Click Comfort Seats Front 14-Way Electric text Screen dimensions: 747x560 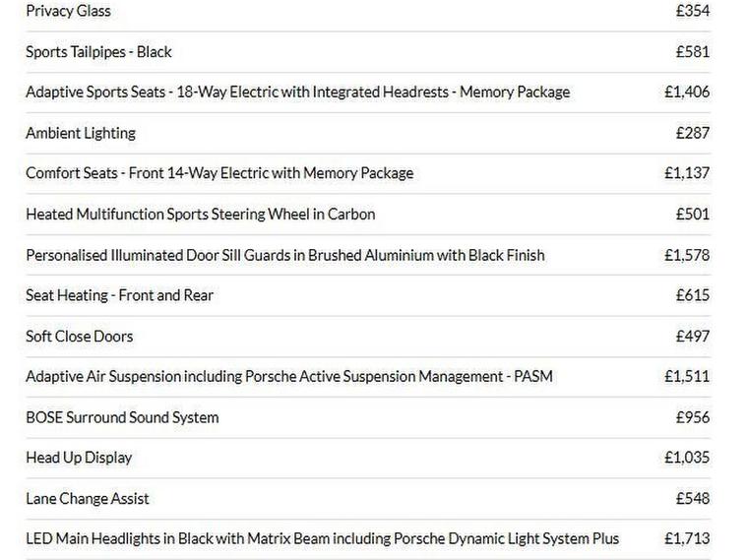pyautogui.click(x=219, y=173)
